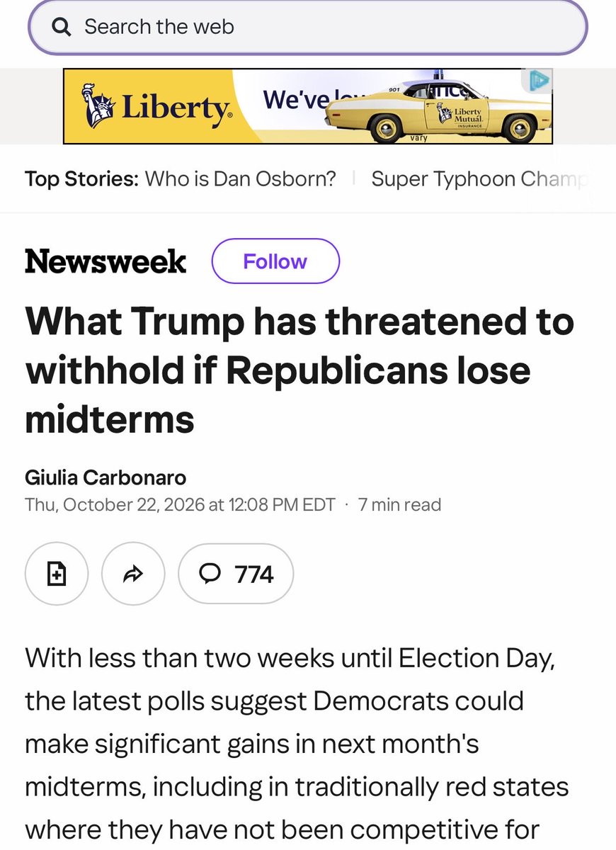Image resolution: width=616 pixels, height=850 pixels.
Task: Open the "Who is Dan Osborn?" story
Action: click(x=241, y=178)
